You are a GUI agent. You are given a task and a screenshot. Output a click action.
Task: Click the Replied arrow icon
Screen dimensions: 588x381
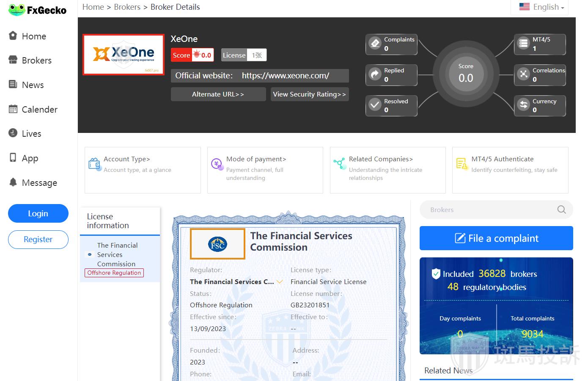click(x=375, y=74)
